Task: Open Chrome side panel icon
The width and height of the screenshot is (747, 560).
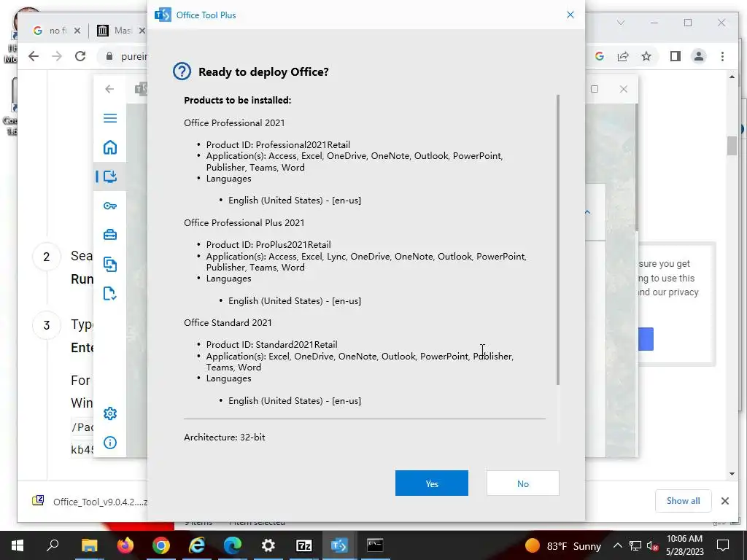Action: [x=675, y=56]
